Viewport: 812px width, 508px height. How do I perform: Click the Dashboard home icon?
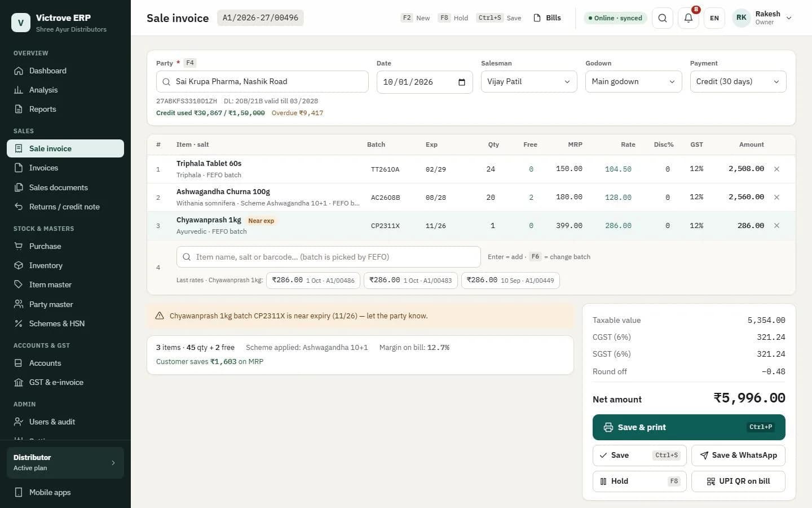[19, 71]
